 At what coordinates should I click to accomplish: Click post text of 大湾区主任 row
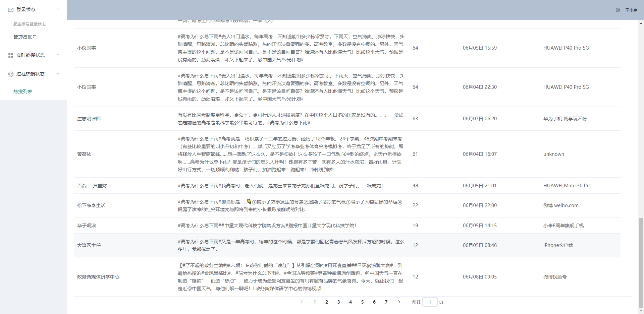point(291,245)
